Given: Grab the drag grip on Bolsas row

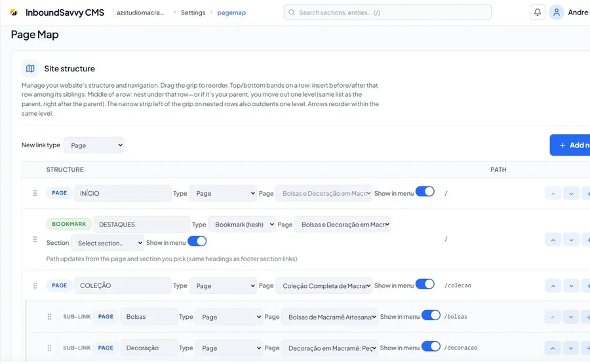Looking at the screenshot, I should click(49, 317).
